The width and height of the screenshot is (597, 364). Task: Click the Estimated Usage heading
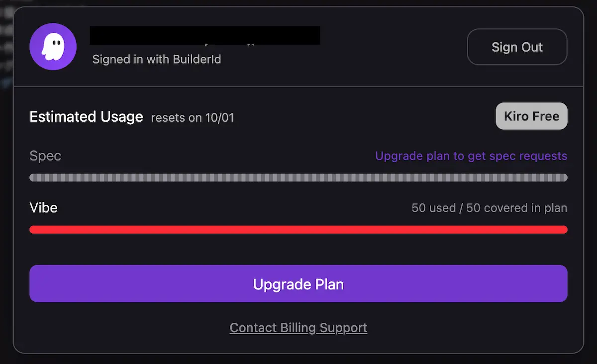tap(86, 117)
